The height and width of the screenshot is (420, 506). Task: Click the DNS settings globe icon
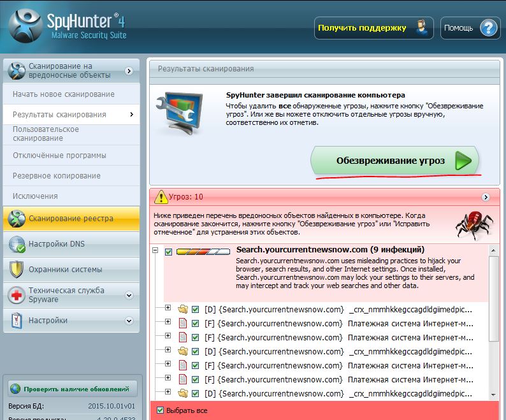point(17,244)
